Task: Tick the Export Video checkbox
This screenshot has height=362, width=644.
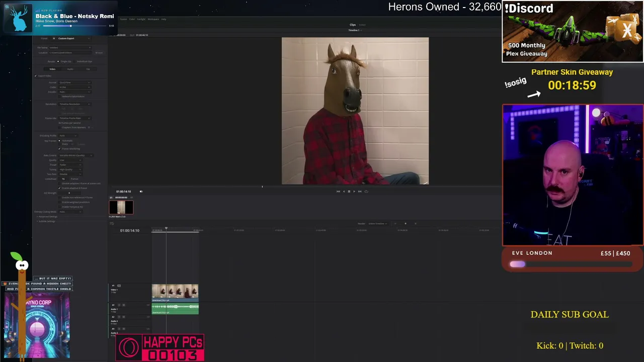Action: point(36,76)
